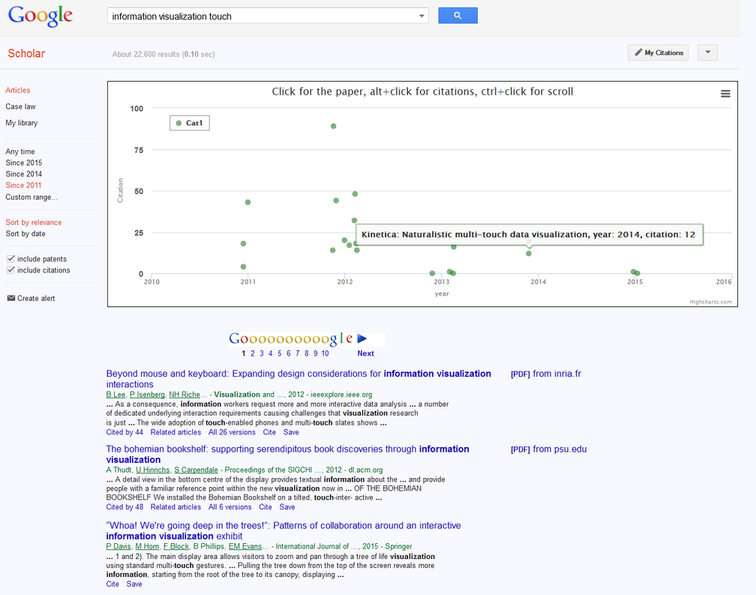
Task: Open author S Carpendale profile
Action: (x=196, y=470)
